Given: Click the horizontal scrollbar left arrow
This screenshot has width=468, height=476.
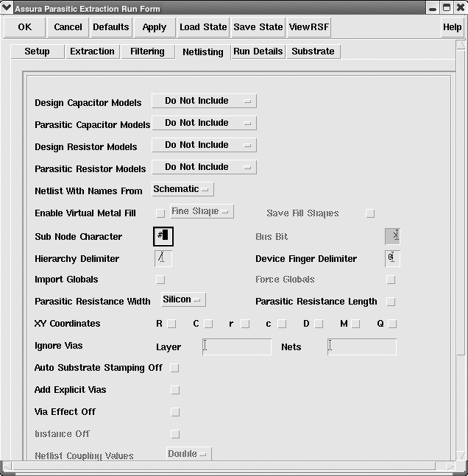Looking at the screenshot, I should pyautogui.click(x=7, y=466).
